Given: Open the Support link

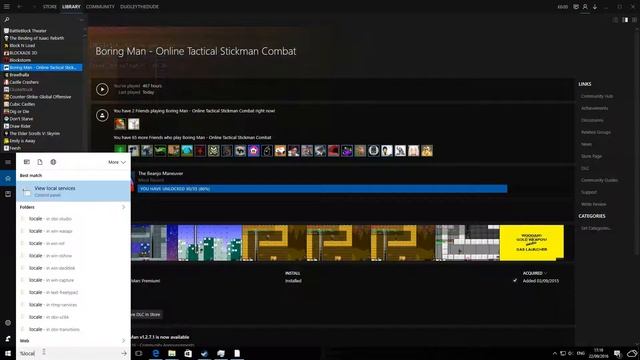Looking at the screenshot, I should (589, 192).
